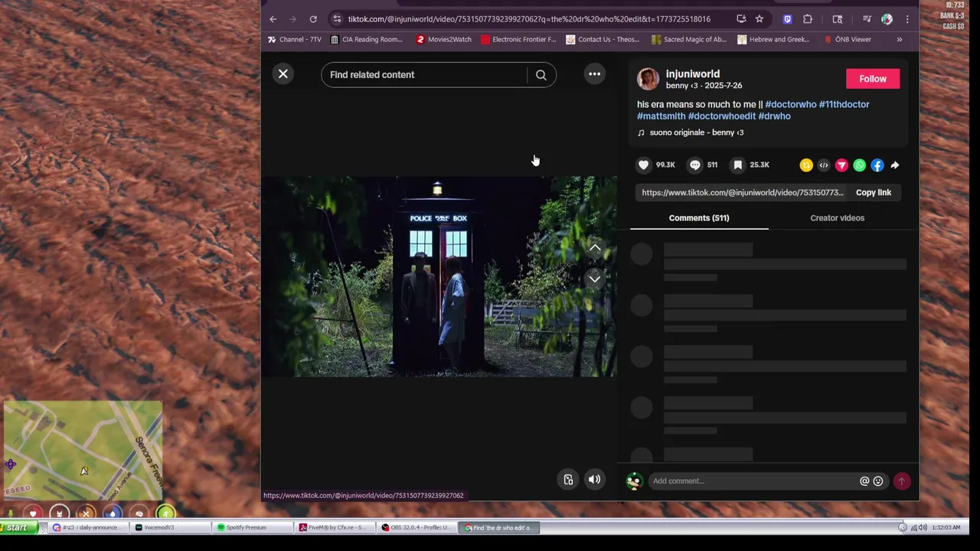Click the address bar URL
980x551 pixels.
529,19
